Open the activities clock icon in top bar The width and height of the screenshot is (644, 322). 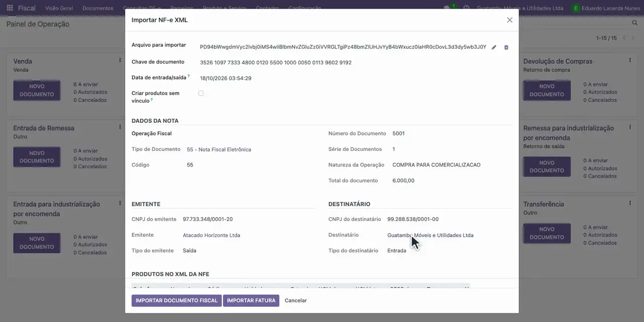coord(466,8)
